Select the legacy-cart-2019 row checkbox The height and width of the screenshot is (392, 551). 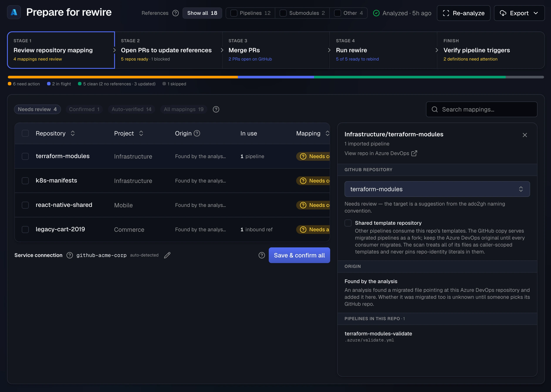(25, 229)
